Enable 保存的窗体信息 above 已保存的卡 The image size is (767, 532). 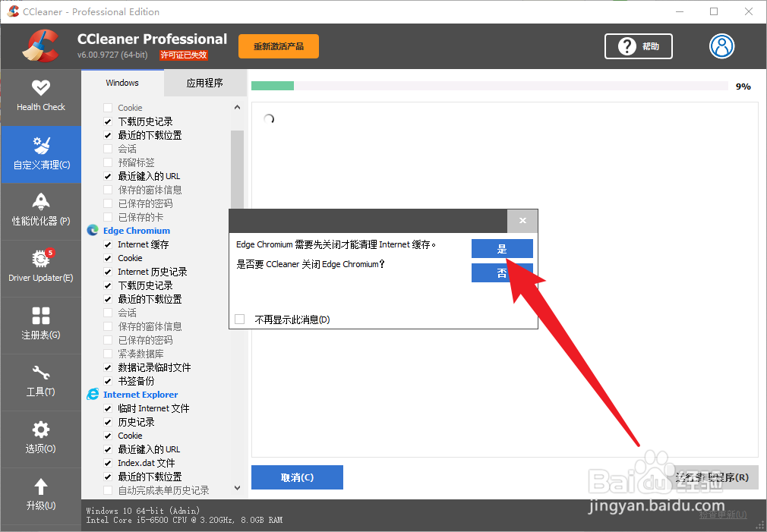pos(108,190)
